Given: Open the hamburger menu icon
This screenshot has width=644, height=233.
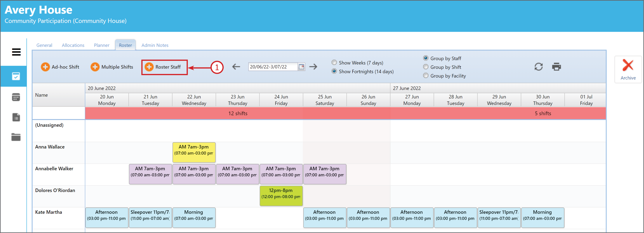Looking at the screenshot, I should coord(16,52).
